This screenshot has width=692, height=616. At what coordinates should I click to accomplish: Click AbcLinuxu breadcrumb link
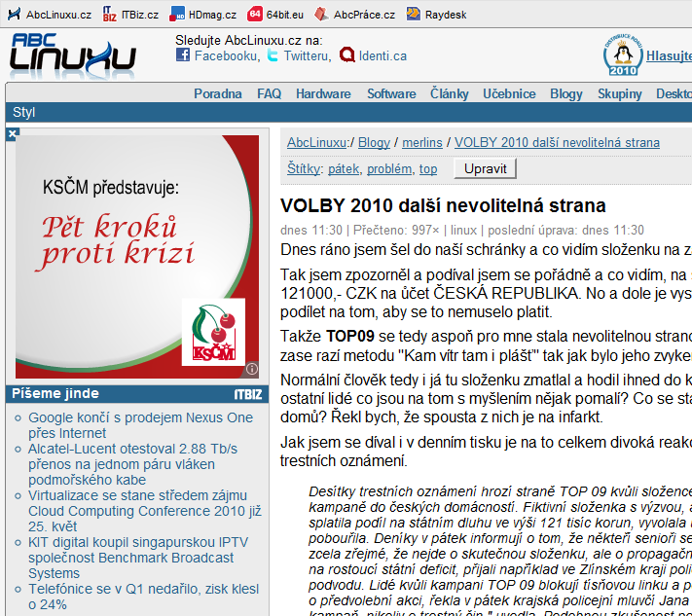click(x=316, y=142)
